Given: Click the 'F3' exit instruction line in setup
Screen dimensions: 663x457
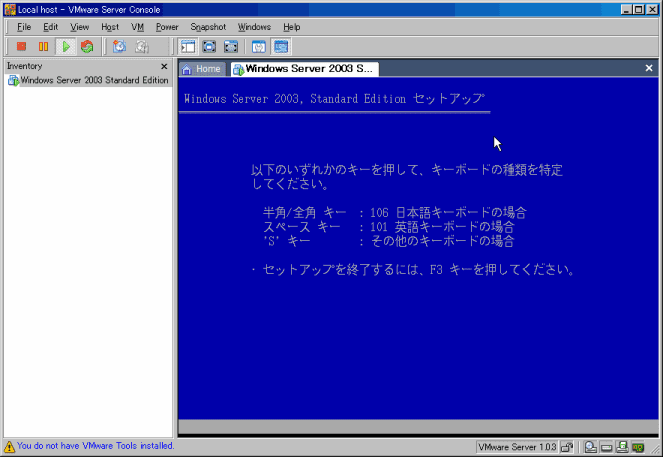Looking at the screenshot, I should pyautogui.click(x=413, y=270).
